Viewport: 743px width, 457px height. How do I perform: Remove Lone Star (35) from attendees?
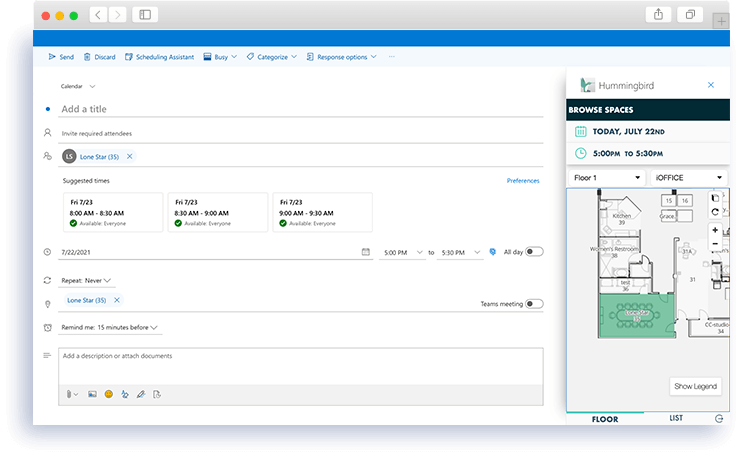(x=129, y=156)
